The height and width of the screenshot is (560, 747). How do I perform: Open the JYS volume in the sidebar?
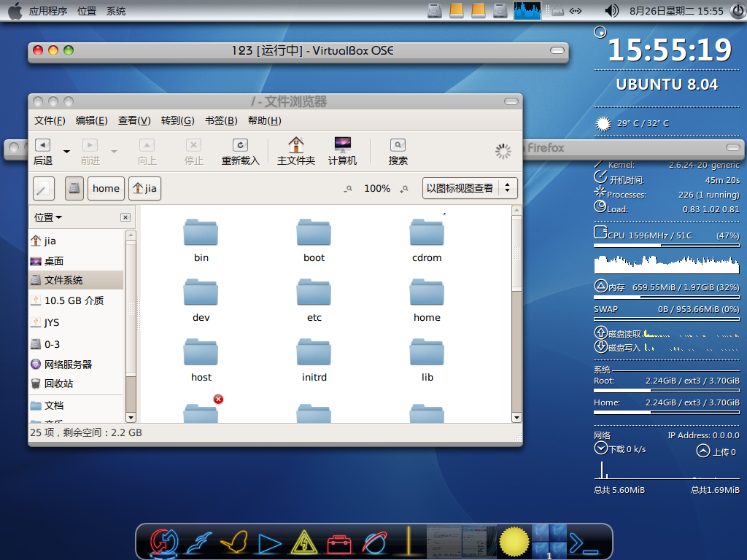pos(76,322)
